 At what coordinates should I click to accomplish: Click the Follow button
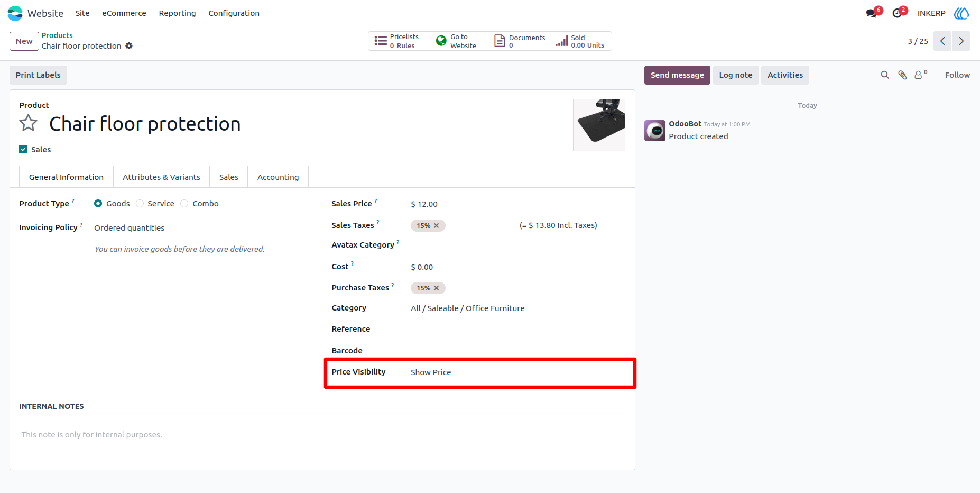point(957,75)
